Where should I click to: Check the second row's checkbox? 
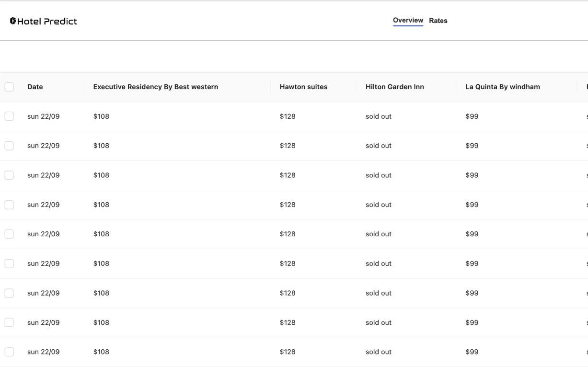(9, 146)
